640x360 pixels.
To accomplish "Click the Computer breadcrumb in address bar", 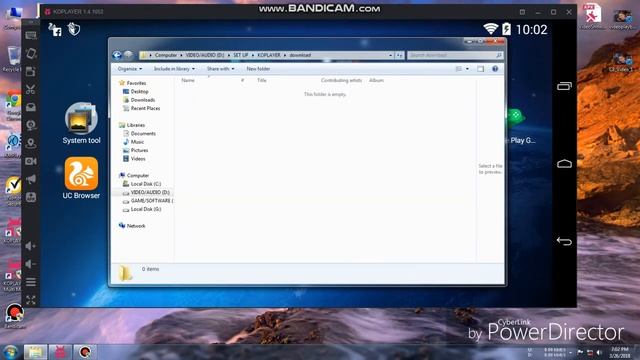I will coord(166,55).
